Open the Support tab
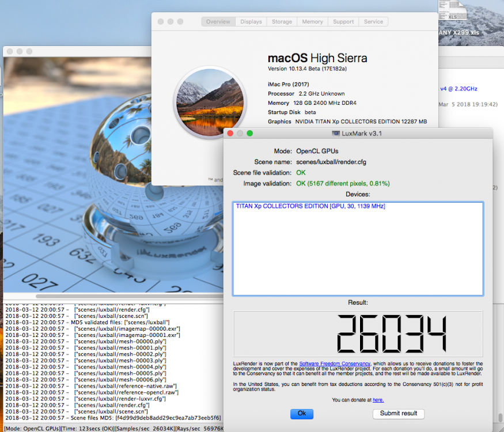504x432 pixels. click(343, 21)
